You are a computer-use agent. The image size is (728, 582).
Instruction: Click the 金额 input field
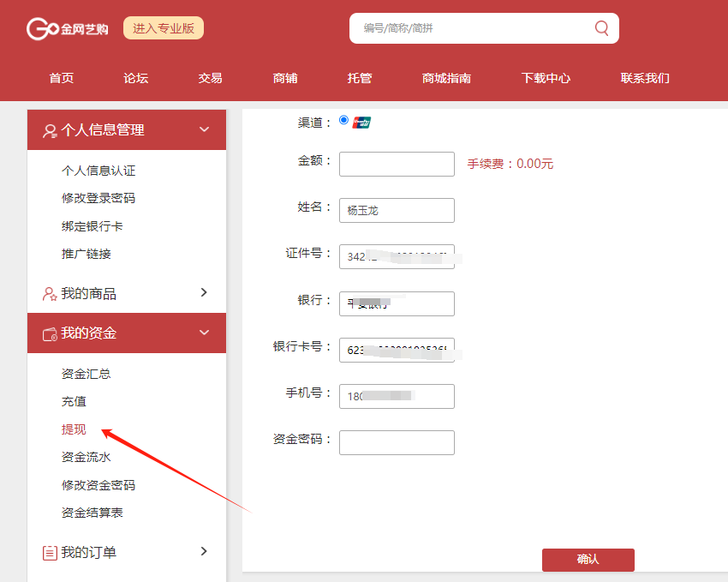click(397, 164)
